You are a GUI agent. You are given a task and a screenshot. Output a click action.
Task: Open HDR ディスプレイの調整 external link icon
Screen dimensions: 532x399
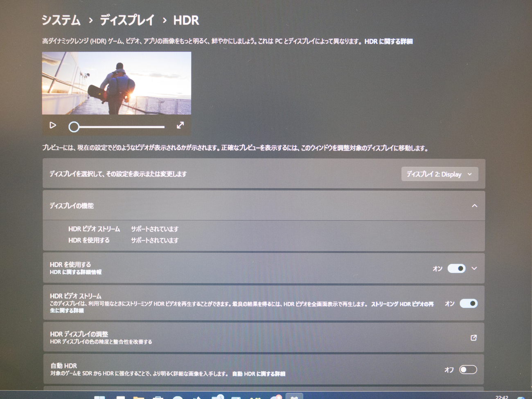[x=473, y=338]
